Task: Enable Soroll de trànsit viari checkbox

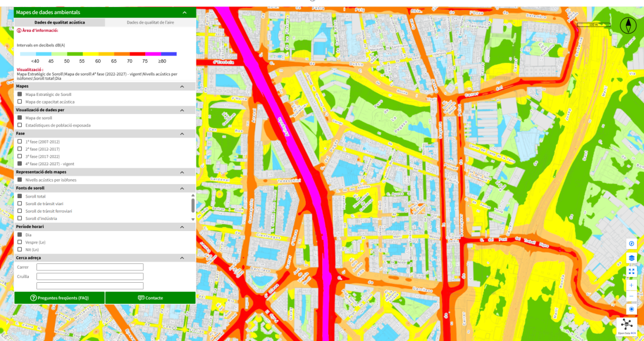Action: pyautogui.click(x=20, y=203)
